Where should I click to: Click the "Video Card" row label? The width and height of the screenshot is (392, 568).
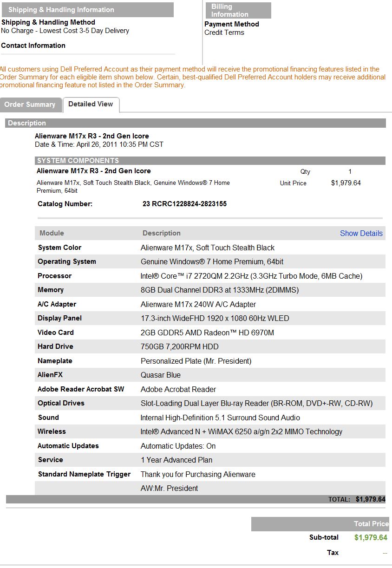tap(56, 333)
